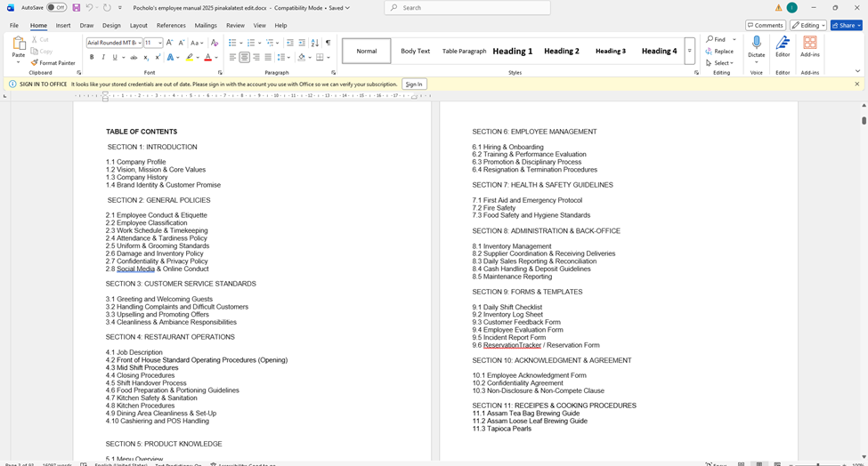Apply superscript formatting
This screenshot has width=868, height=466.
pyautogui.click(x=158, y=58)
